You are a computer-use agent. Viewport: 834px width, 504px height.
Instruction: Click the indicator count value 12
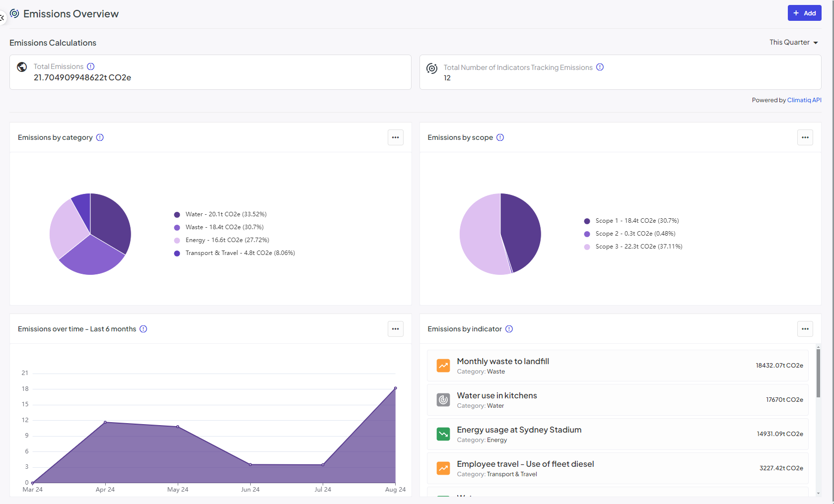(x=447, y=78)
